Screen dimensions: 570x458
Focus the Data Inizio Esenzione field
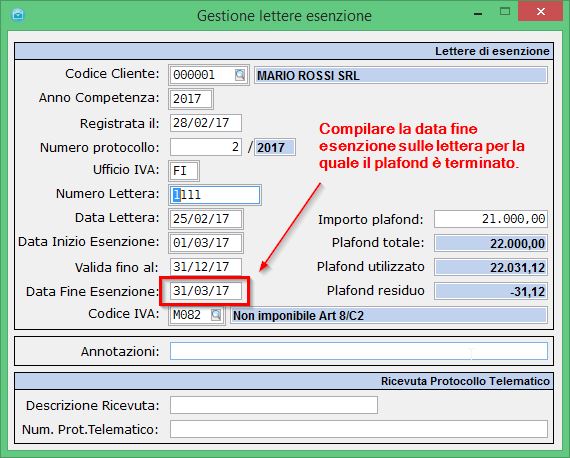pyautogui.click(x=206, y=243)
